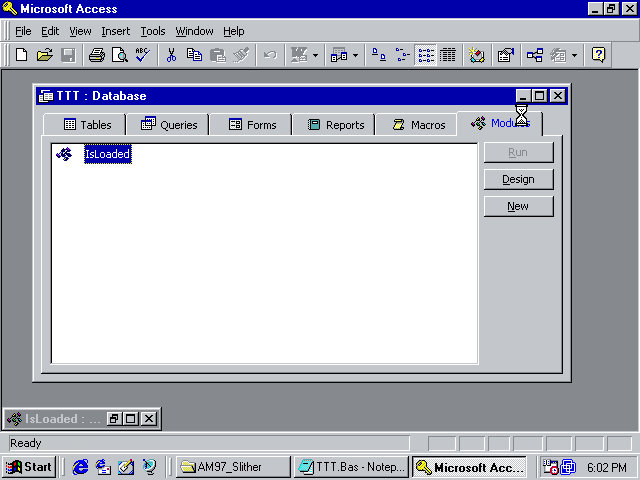The width and height of the screenshot is (640, 480).
Task: Switch to the TTT.Bas Notepad taskbar button
Action: click(351, 467)
